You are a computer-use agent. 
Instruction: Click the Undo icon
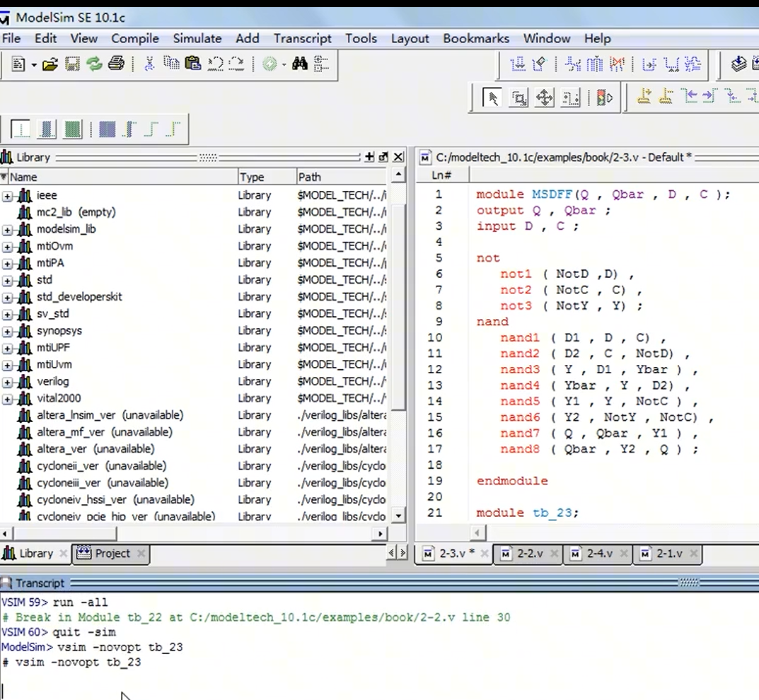coord(216,64)
